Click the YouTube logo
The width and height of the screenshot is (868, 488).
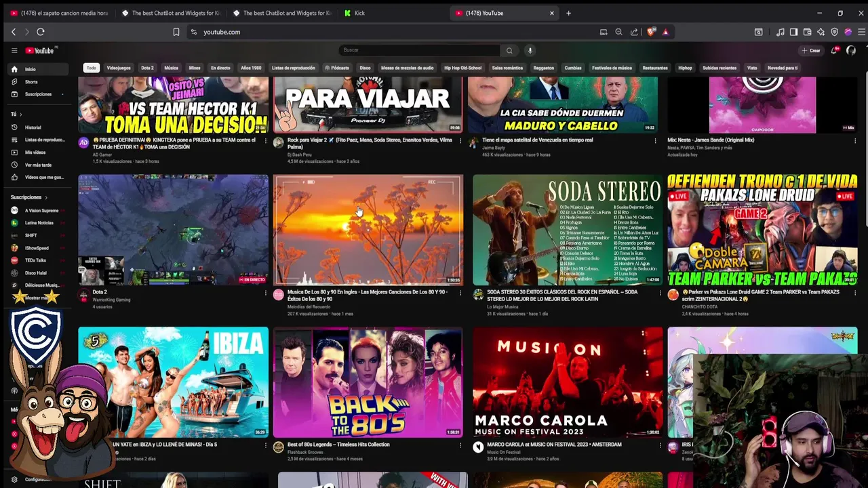pyautogui.click(x=40, y=50)
